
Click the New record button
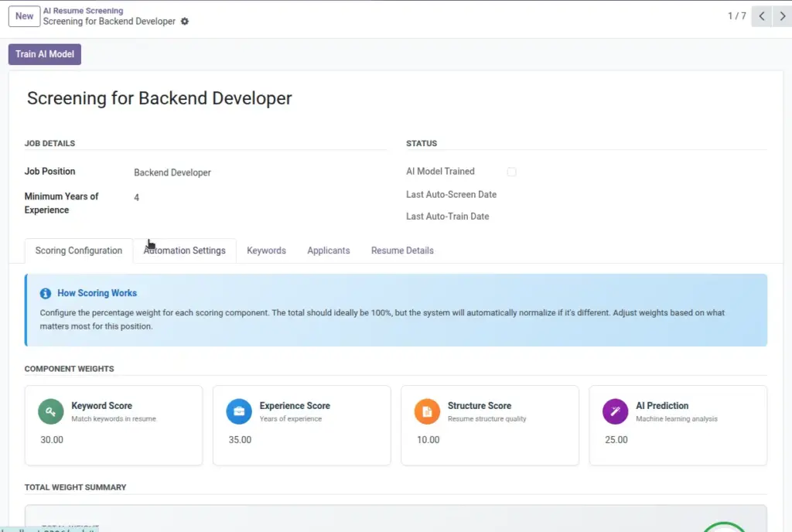pos(24,16)
